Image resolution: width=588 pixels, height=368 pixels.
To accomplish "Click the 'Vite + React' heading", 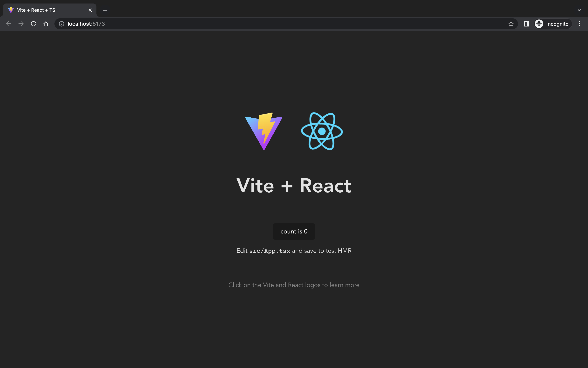I will pyautogui.click(x=294, y=186).
